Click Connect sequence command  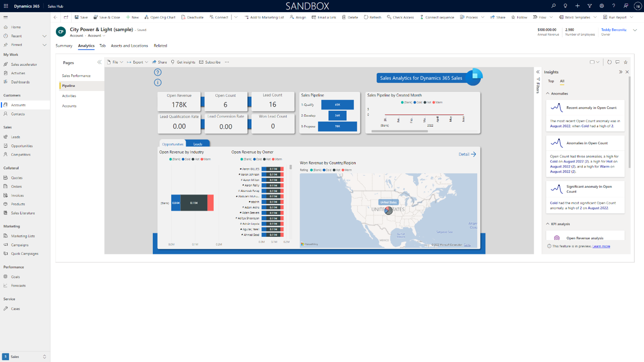(x=437, y=17)
